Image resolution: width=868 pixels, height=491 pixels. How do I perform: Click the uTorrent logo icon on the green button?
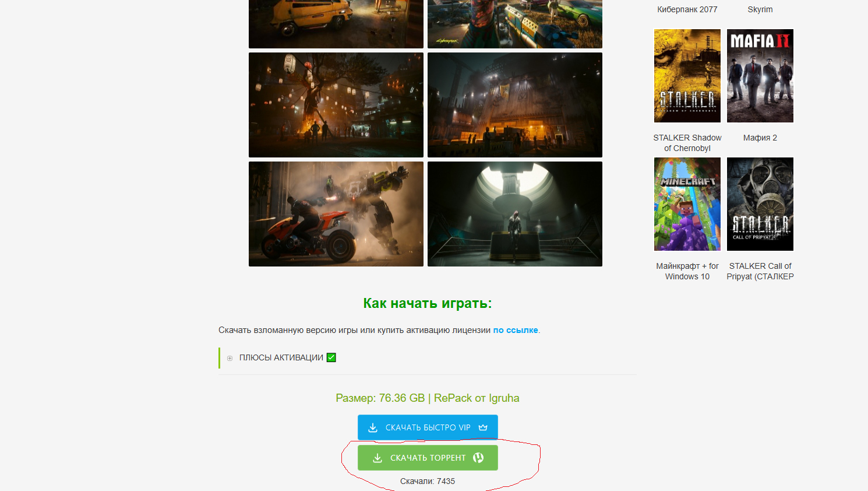click(478, 458)
